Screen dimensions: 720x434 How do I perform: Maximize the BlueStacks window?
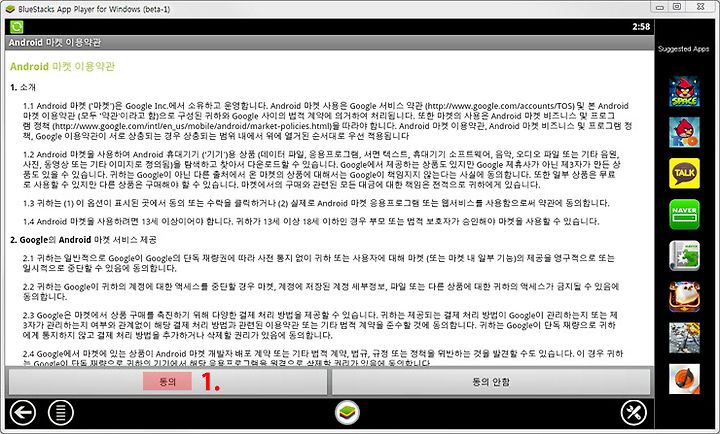click(x=677, y=7)
